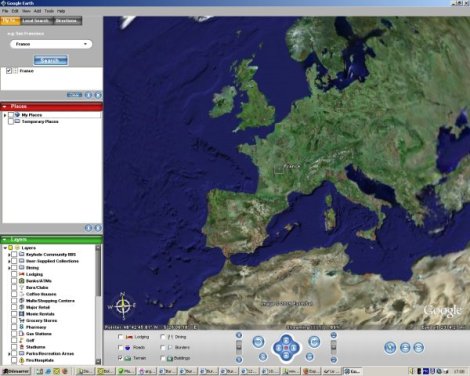Viewport: 470px width, 376px height.
Task: Click the Bars/Clubs cocktail glass icon
Action: click(x=22, y=287)
